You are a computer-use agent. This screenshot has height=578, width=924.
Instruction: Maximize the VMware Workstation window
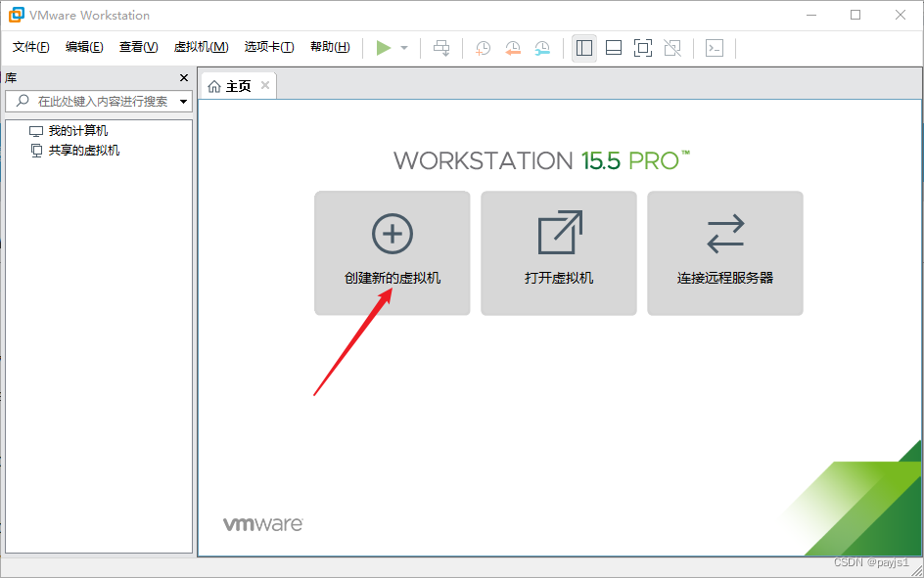[855, 16]
